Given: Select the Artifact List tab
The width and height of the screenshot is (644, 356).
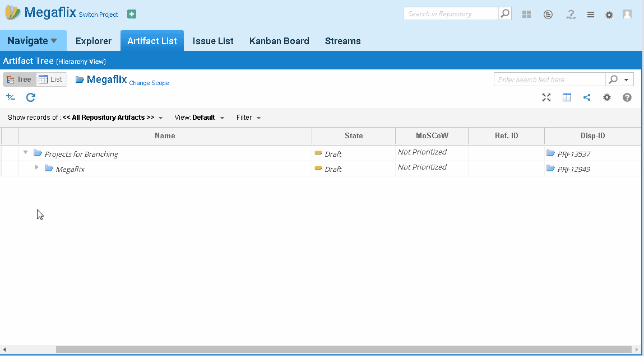Looking at the screenshot, I should click(x=152, y=41).
